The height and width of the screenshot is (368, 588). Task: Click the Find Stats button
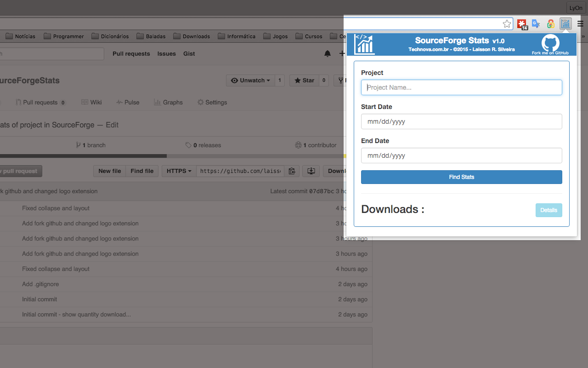click(461, 177)
